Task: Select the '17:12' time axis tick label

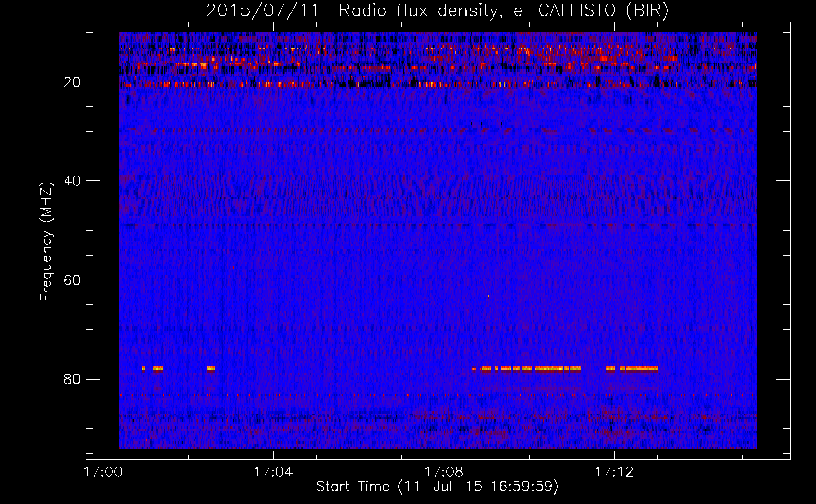Action: click(x=614, y=472)
